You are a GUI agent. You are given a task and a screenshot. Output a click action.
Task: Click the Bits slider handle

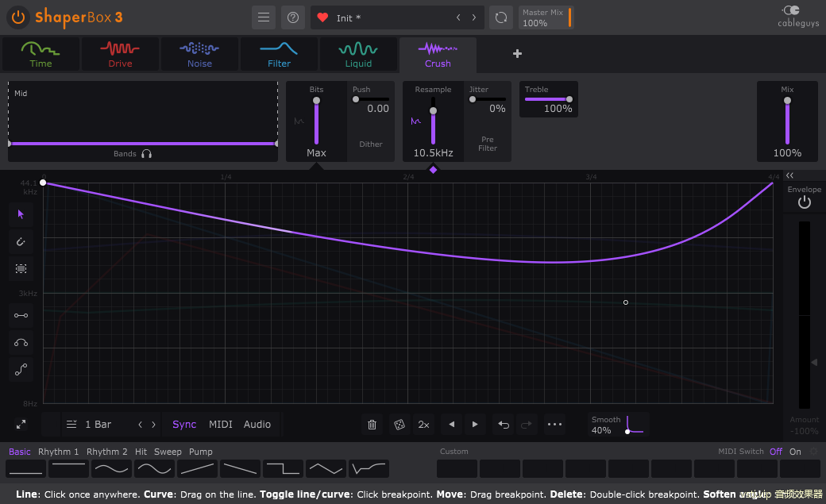coord(316,101)
